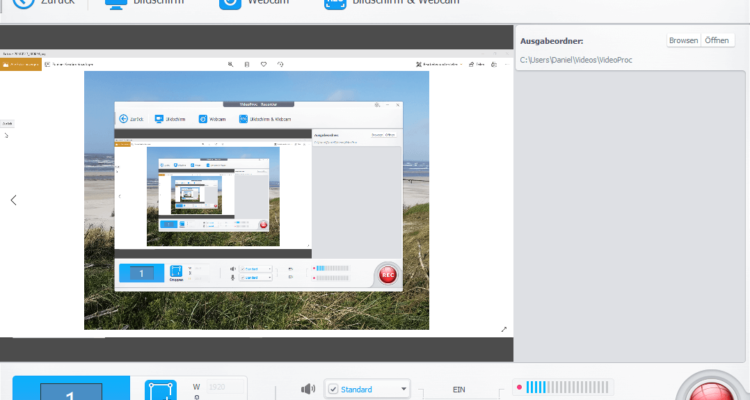This screenshot has width=750, height=400.
Task: Toggle the Standard audio checkbox
Action: 333,389
